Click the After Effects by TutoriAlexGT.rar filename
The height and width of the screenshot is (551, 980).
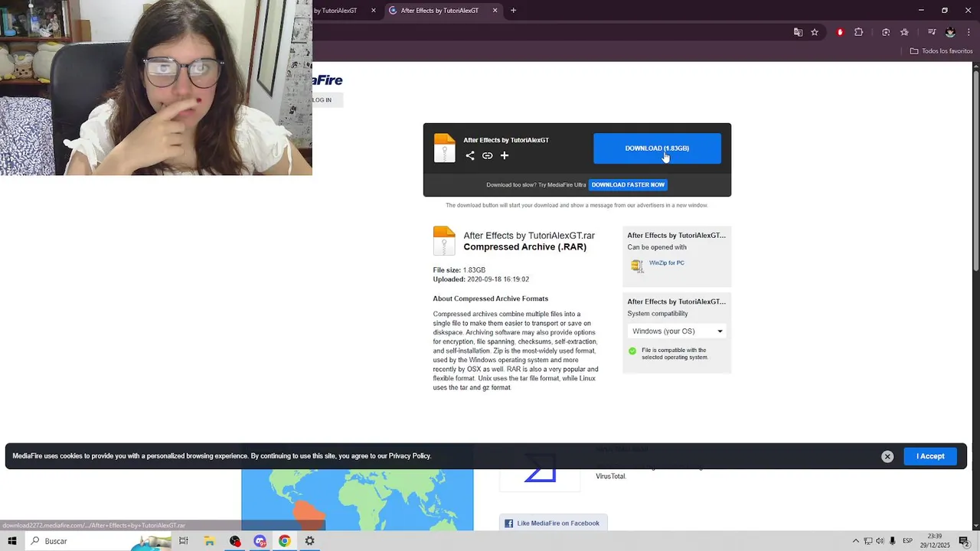point(529,236)
